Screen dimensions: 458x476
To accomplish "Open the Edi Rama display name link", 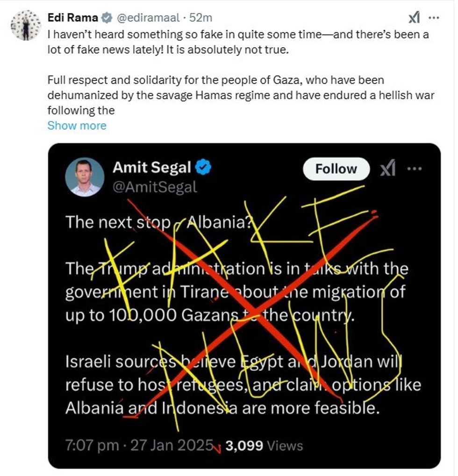I will click(73, 18).
